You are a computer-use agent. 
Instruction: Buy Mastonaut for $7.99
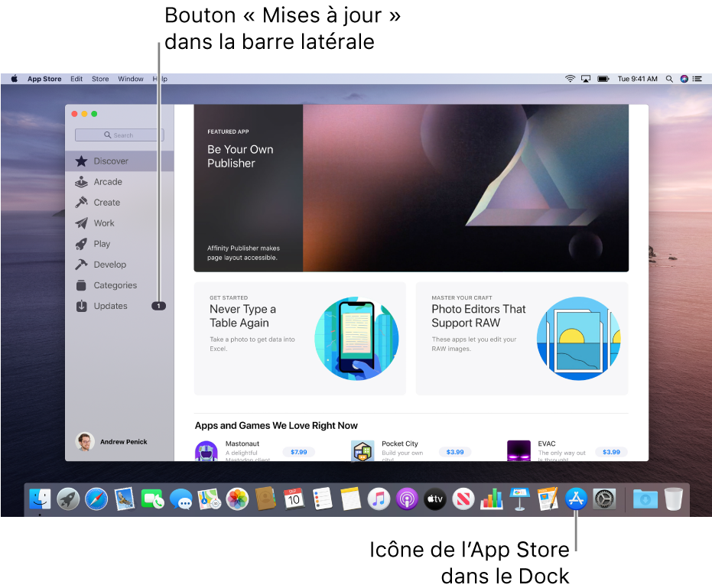click(299, 452)
